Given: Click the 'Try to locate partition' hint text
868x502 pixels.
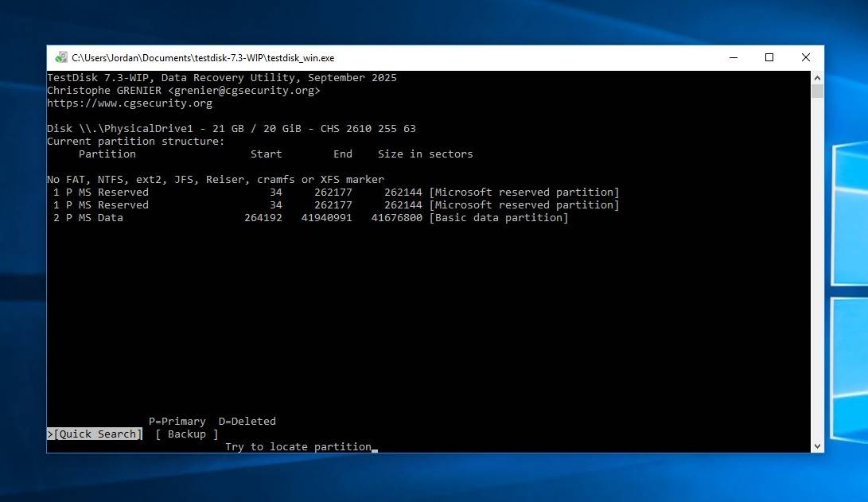Looking at the screenshot, I should pos(298,447).
